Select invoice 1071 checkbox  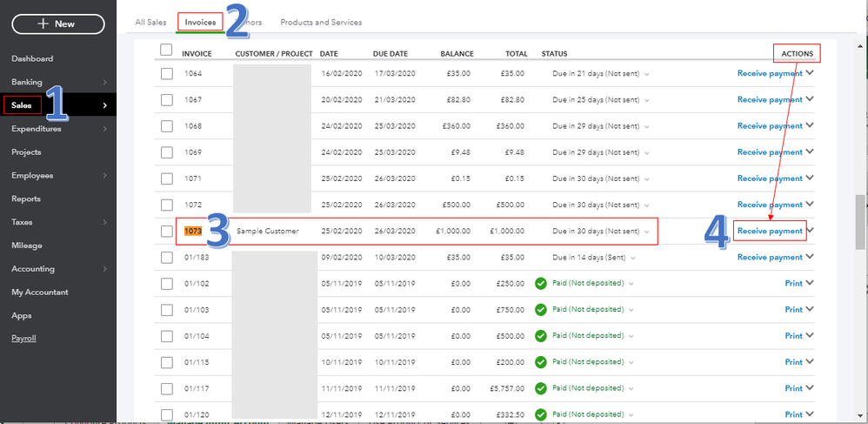(167, 178)
